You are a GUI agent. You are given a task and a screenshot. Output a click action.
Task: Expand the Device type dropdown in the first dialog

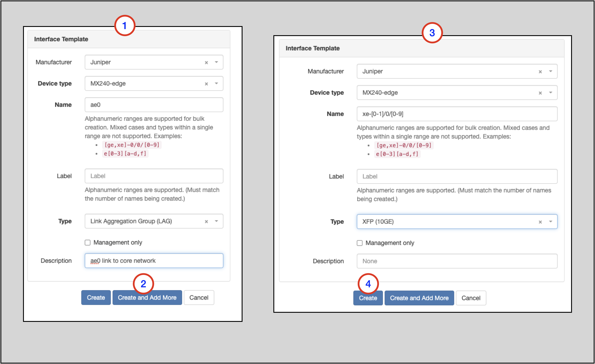click(217, 83)
